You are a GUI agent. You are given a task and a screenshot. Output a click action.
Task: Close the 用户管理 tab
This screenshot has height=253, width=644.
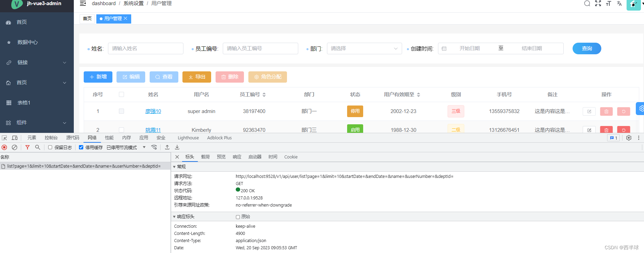pyautogui.click(x=125, y=18)
